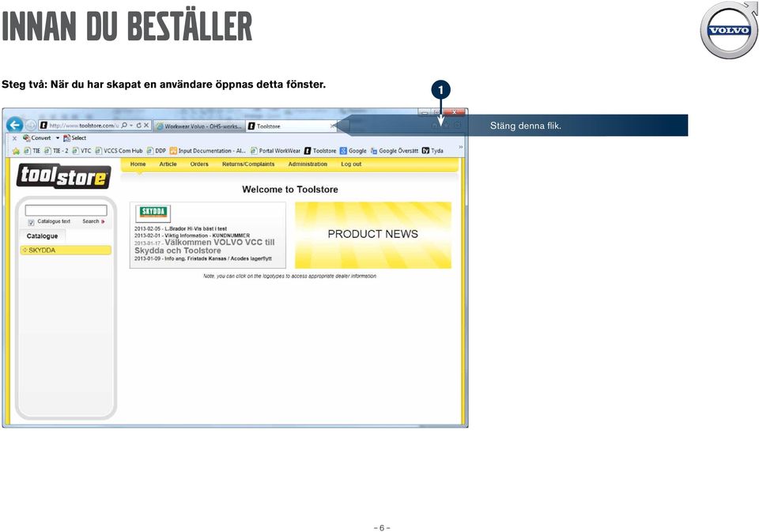Open the Convert dropdown arrow

(x=57, y=138)
